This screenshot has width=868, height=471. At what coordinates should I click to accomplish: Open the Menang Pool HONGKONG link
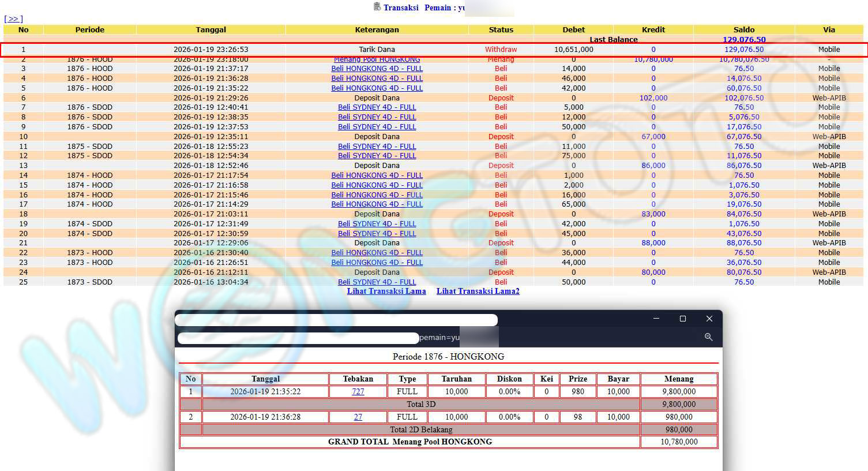pyautogui.click(x=377, y=59)
